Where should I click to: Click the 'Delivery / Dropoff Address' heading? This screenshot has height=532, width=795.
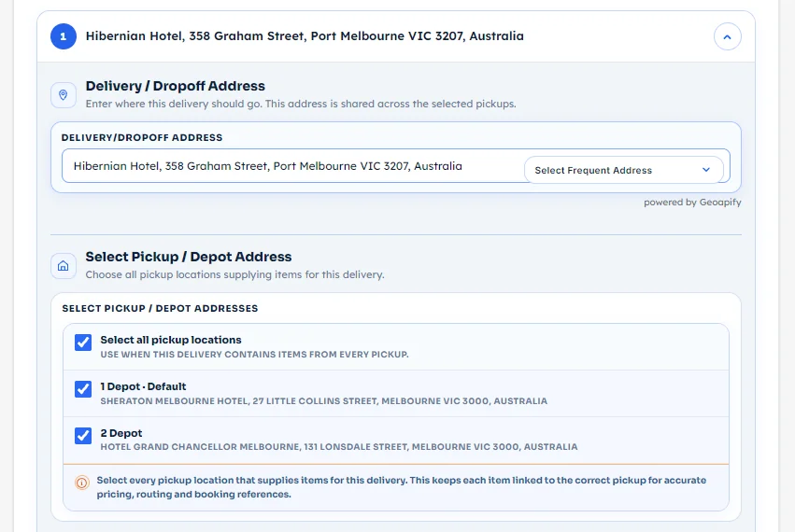(175, 86)
